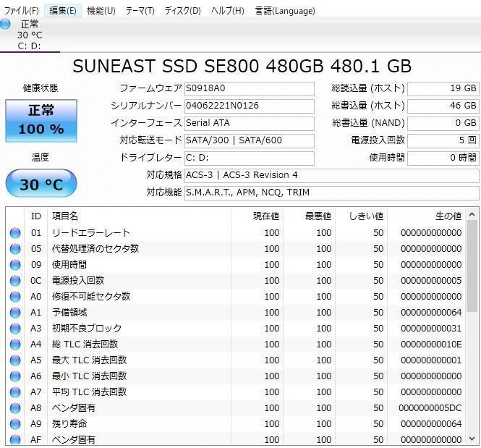The width and height of the screenshot is (481, 448).
Task: Click the blue disk status orb at top
Action: [5, 24]
